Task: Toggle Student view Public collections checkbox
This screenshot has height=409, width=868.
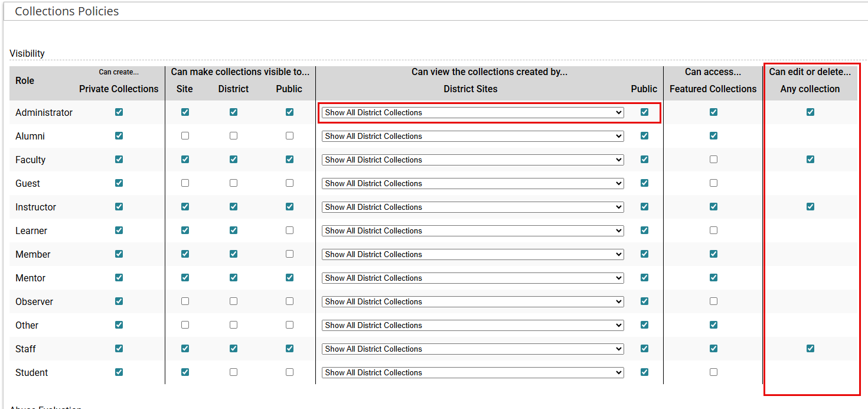Action: tap(645, 372)
